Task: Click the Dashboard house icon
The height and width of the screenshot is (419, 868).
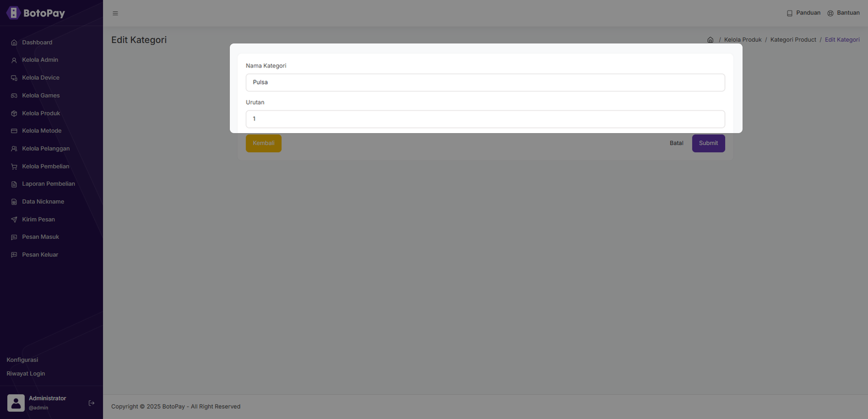Action: pos(14,43)
